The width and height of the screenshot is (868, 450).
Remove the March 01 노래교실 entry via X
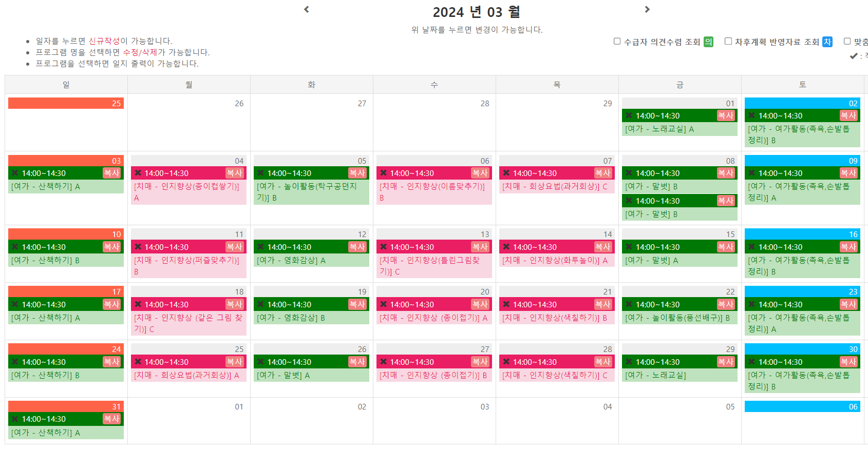point(629,115)
